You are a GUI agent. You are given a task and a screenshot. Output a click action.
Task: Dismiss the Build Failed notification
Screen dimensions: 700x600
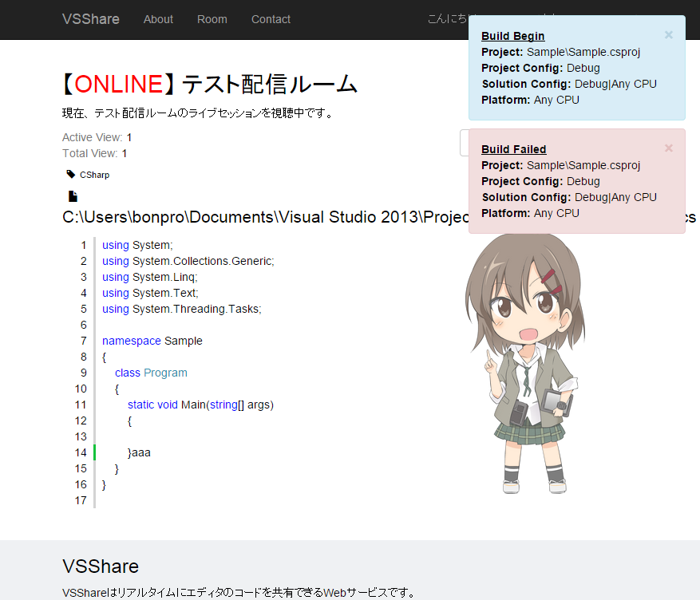coord(668,148)
